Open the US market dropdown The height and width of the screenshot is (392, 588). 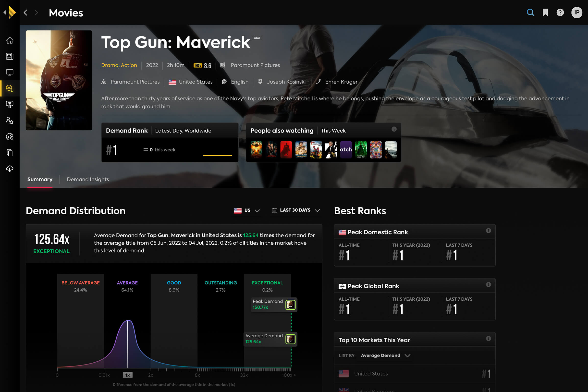click(x=247, y=210)
